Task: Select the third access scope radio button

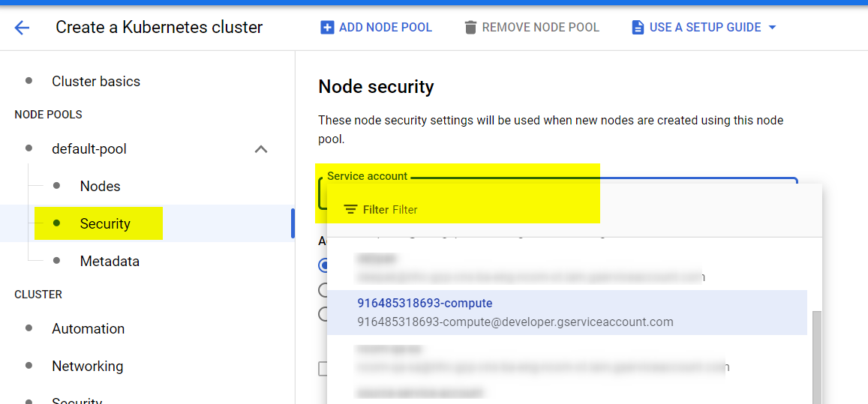Action: tap(323, 314)
